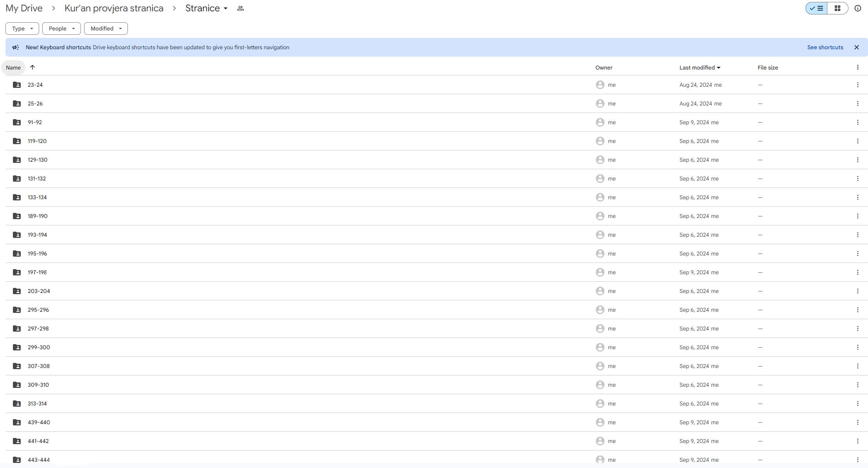Screen dimensions: 868x468
Task: Open the Type filter dropdown
Action: [22, 28]
